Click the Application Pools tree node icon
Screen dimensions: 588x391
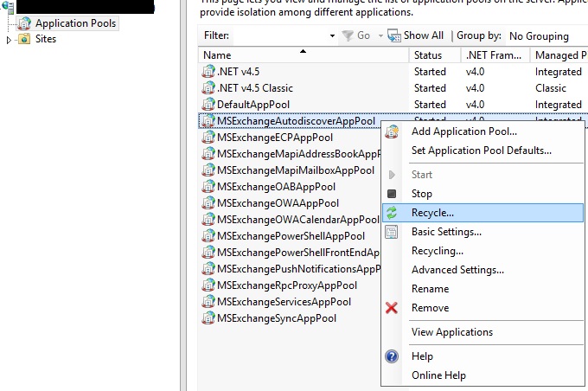[24, 23]
